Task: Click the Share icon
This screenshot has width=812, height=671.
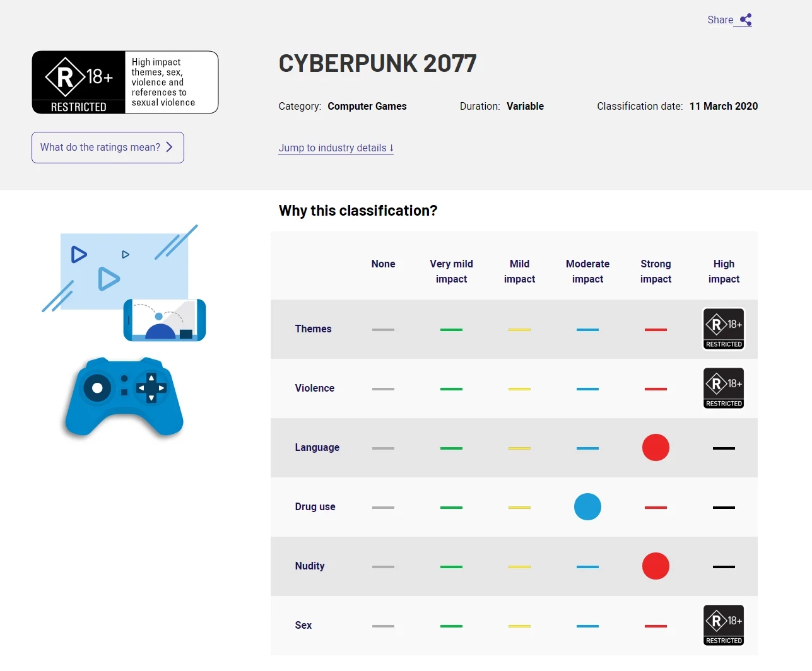Action: tap(746, 20)
